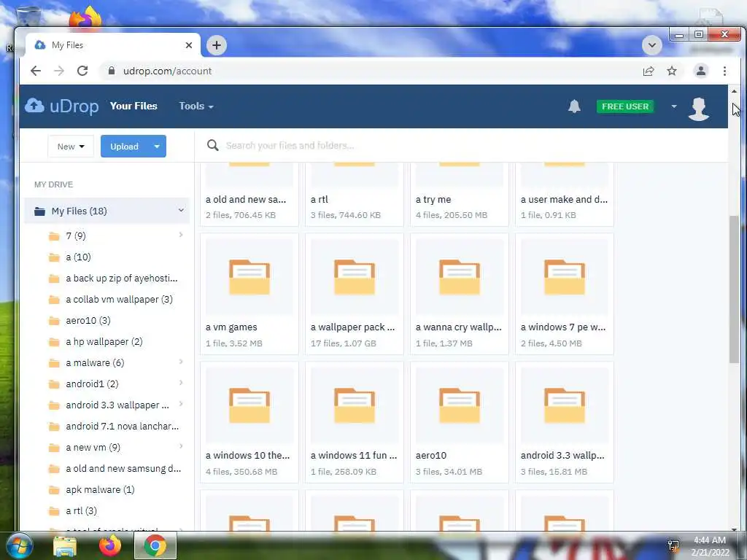
Task: Open the account dropdown caret next to FREE USER
Action: pos(673,106)
